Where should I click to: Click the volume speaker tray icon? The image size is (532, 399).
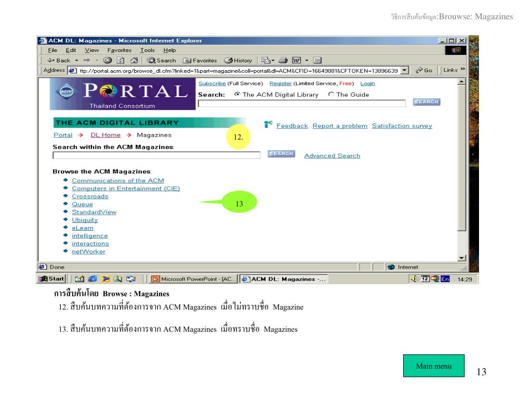414,279
